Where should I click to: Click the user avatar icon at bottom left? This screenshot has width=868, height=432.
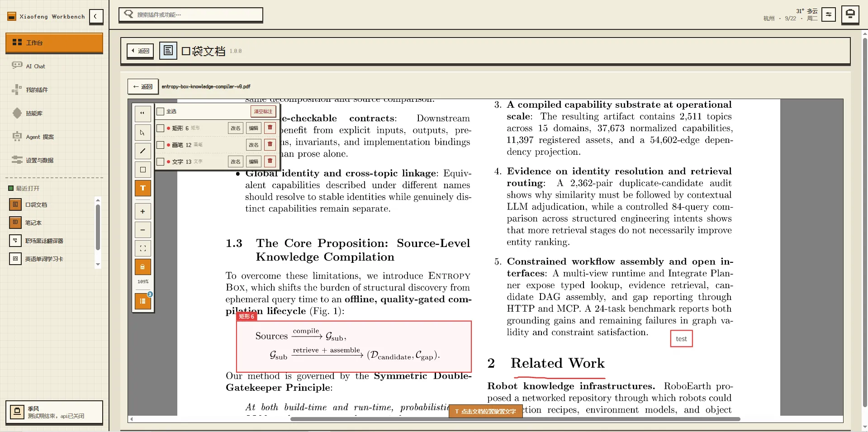pos(17,412)
